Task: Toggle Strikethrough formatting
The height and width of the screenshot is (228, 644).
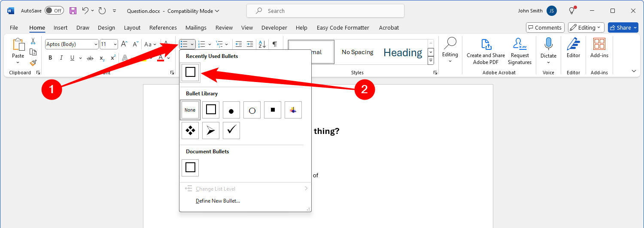Action: (x=90, y=58)
